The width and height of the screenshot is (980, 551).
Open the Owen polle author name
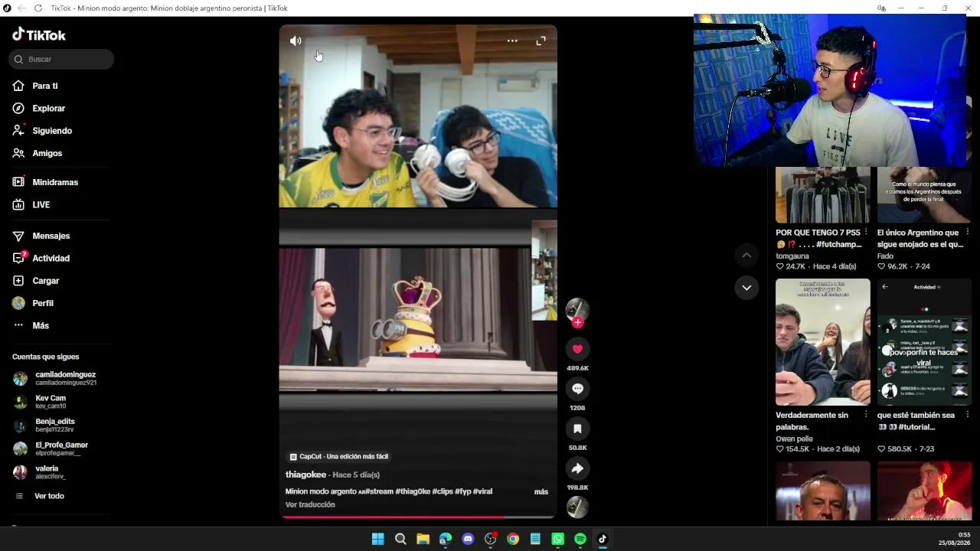click(x=794, y=439)
